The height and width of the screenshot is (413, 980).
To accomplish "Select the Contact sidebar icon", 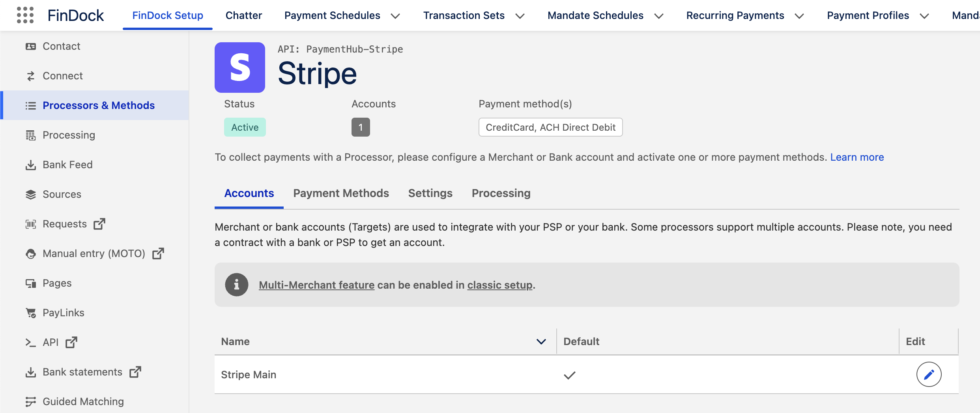I will click(x=31, y=46).
